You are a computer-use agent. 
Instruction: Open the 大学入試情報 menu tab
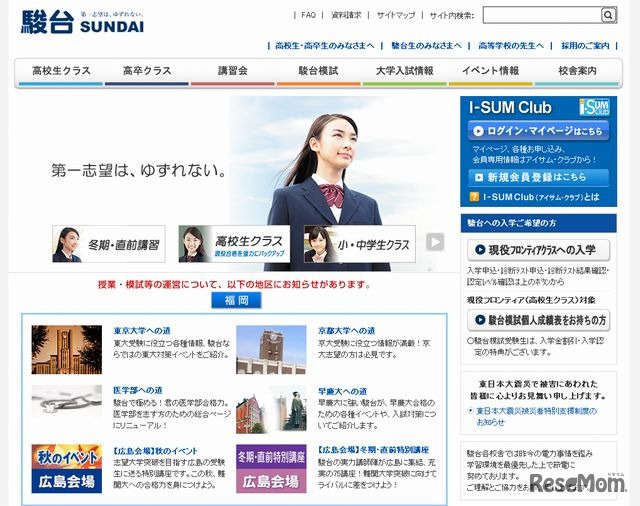pos(404,72)
